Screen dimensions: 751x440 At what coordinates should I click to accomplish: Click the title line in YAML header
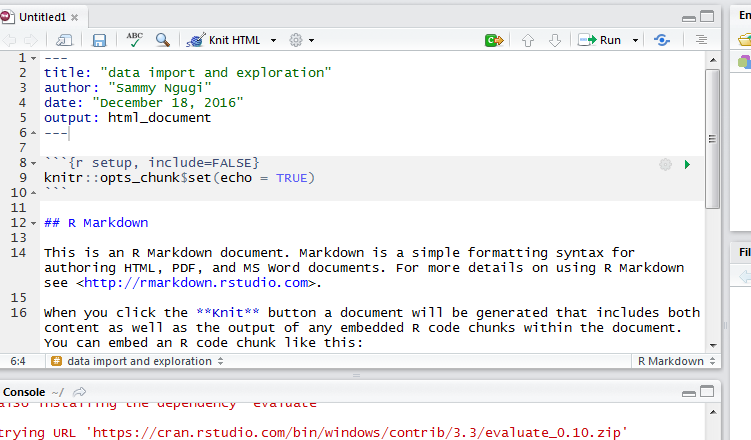(187, 73)
